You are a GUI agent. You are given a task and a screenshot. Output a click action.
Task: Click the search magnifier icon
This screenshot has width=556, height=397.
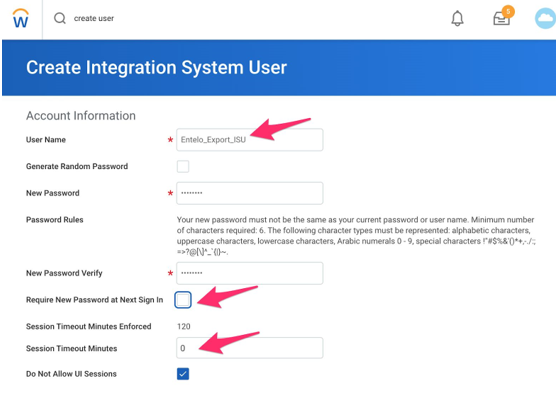[x=60, y=18]
